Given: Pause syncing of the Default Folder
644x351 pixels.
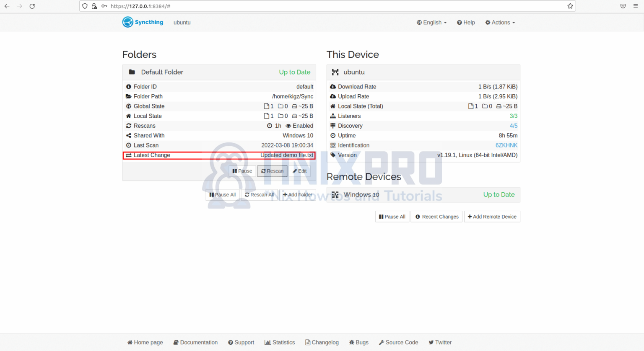Looking at the screenshot, I should 242,171.
